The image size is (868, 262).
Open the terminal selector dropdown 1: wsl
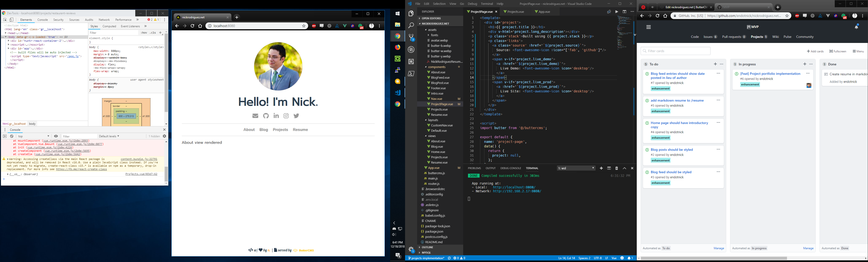576,168
